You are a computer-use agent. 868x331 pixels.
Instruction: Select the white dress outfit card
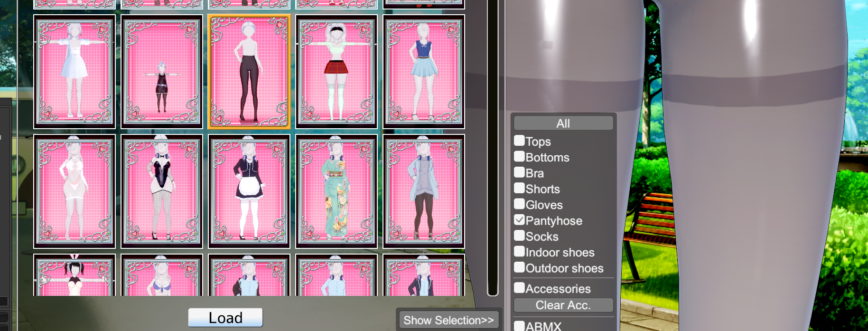[75, 72]
